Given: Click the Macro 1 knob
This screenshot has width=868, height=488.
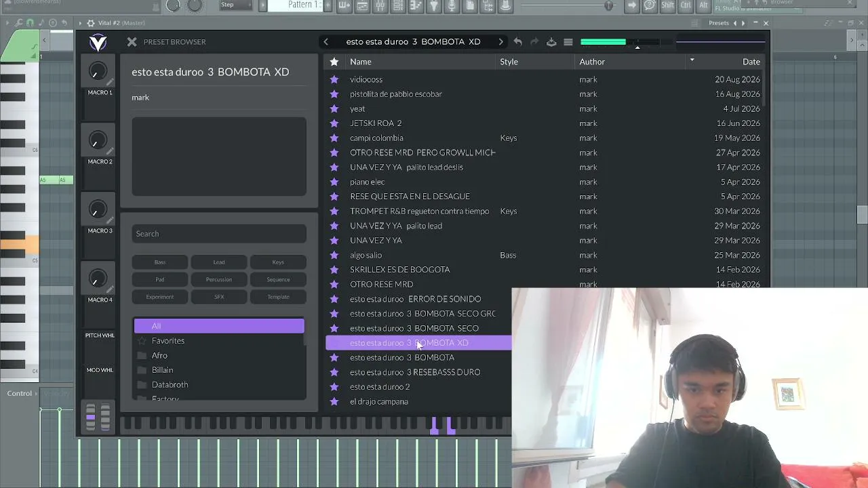Looking at the screenshot, I should click(x=98, y=72).
